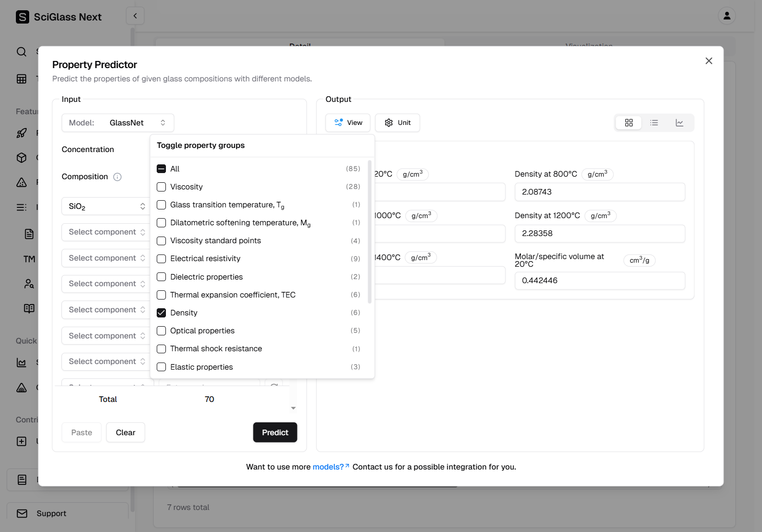Open the View property groups menu
The height and width of the screenshot is (532, 762).
tap(348, 123)
